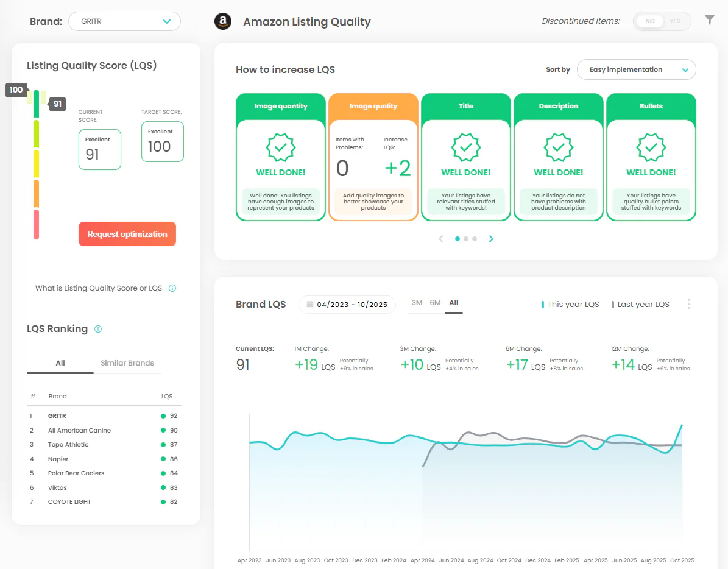Go to next improvement cards page

tap(491, 239)
